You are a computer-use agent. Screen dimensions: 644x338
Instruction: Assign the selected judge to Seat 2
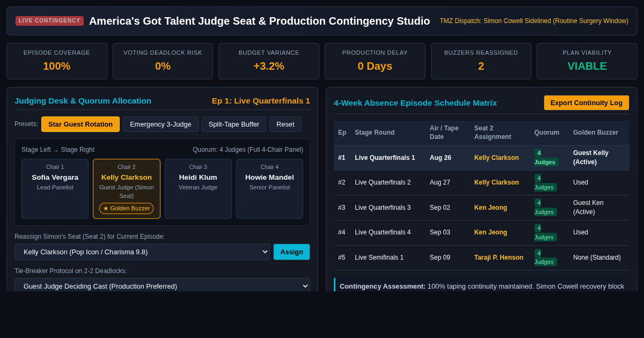pos(291,252)
